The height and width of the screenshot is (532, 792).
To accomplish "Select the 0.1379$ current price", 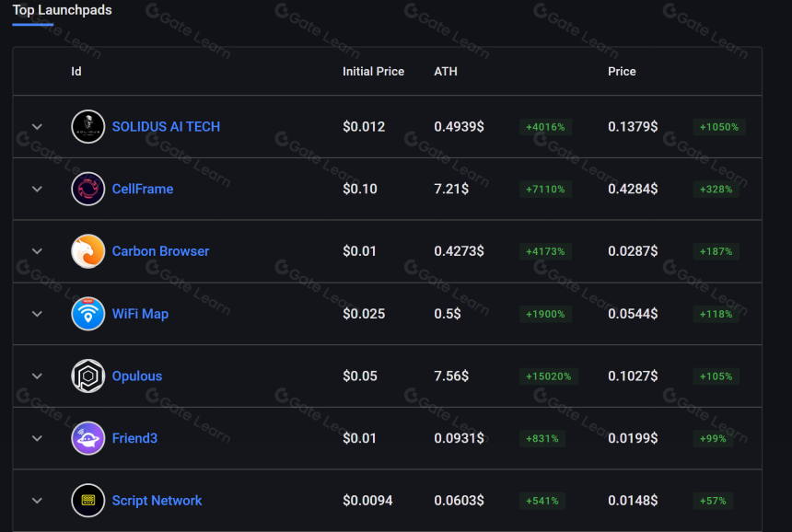I will pos(633,127).
